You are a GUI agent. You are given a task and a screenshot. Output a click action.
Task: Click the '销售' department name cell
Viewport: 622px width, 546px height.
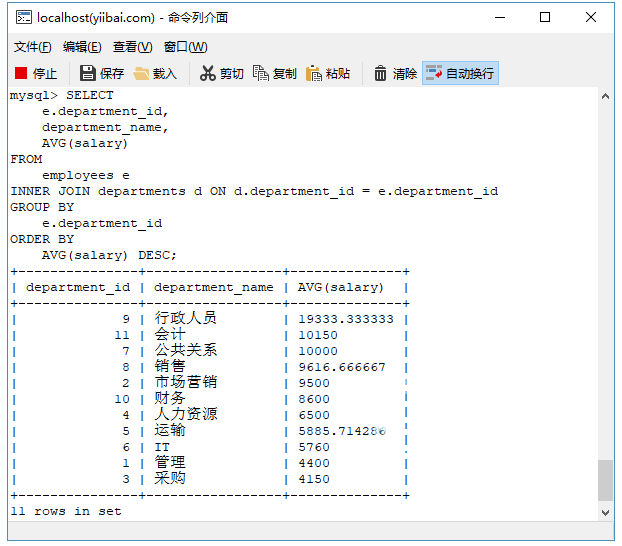170,366
